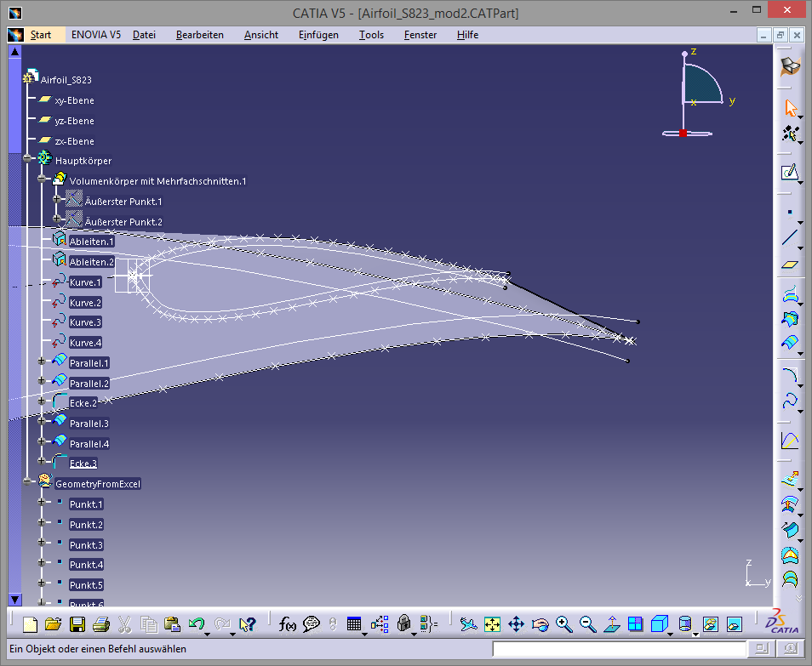Open the Undo history dropdown arrow

pyautogui.click(x=207, y=634)
